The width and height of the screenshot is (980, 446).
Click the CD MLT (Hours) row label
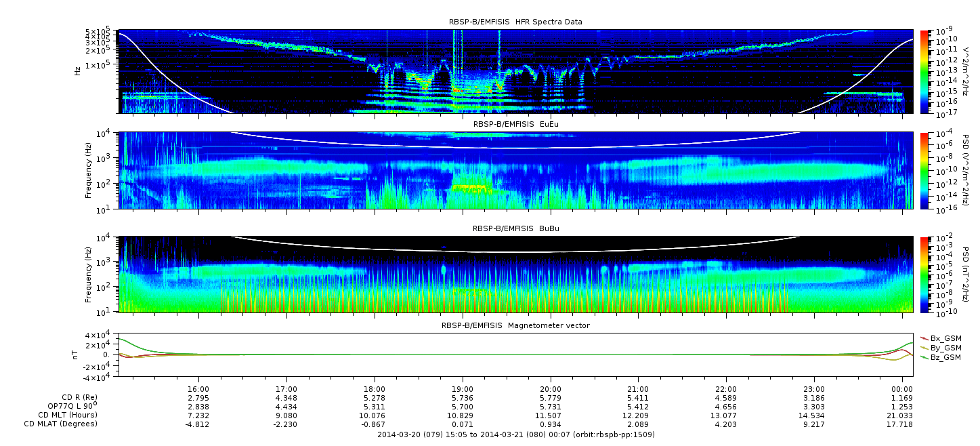coord(68,415)
